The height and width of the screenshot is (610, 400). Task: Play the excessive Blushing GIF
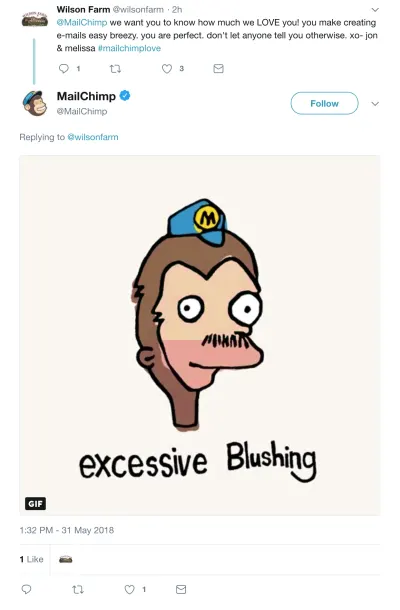[200, 335]
